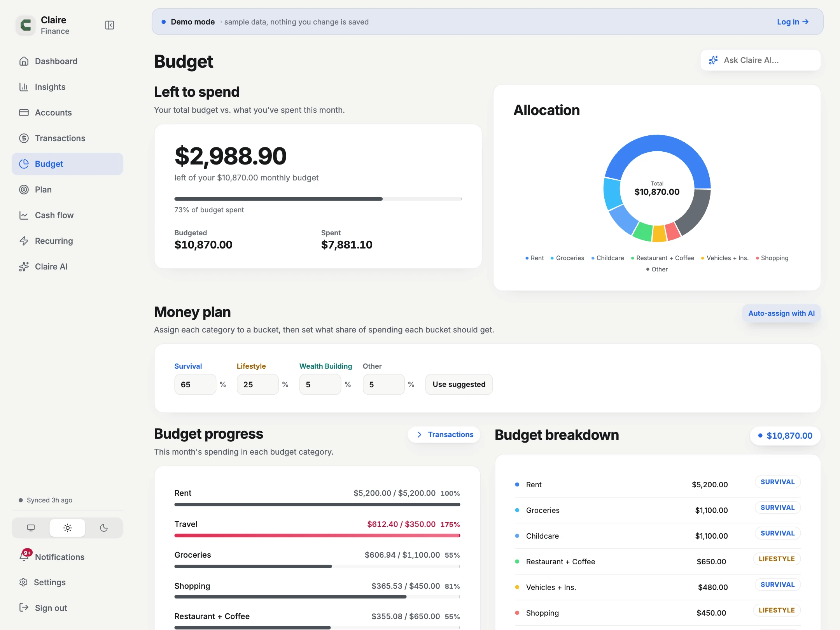Switch to system theme monitor icon
840x630 pixels.
point(31,528)
